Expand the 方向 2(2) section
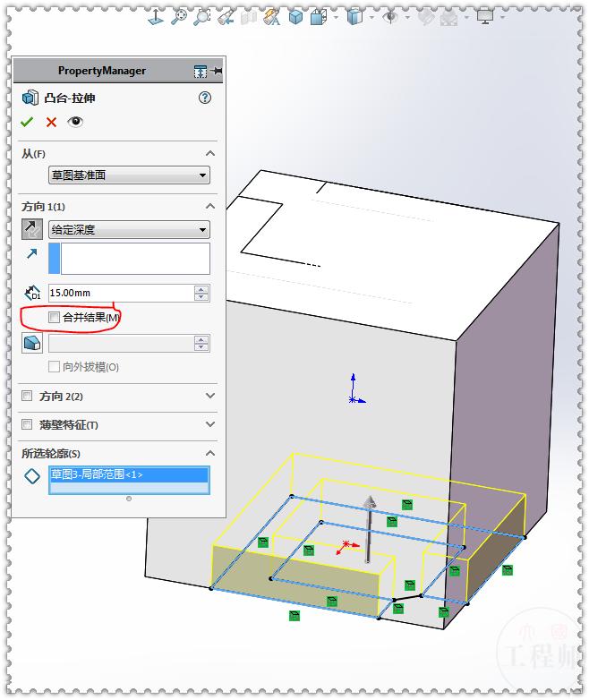The width and height of the screenshot is (589, 700). (x=210, y=396)
